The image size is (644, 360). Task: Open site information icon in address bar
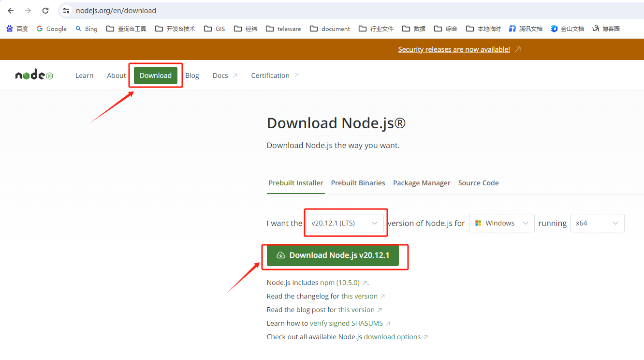tap(67, 11)
